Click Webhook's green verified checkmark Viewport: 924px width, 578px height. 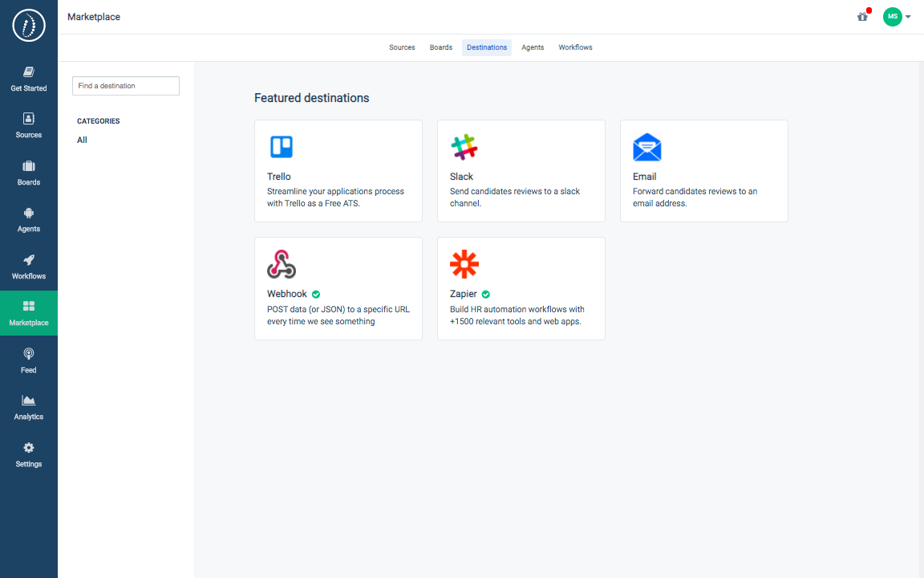point(316,295)
